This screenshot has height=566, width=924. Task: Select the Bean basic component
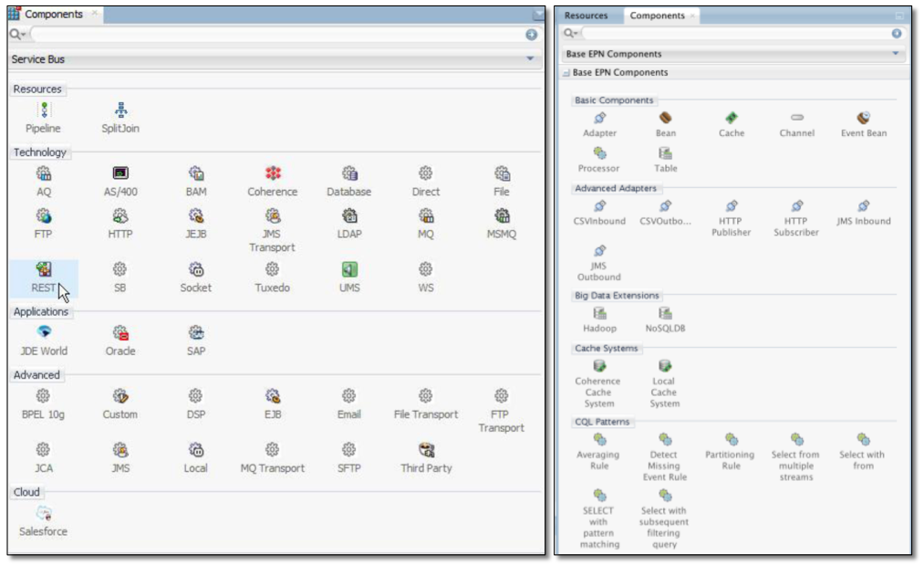point(665,118)
